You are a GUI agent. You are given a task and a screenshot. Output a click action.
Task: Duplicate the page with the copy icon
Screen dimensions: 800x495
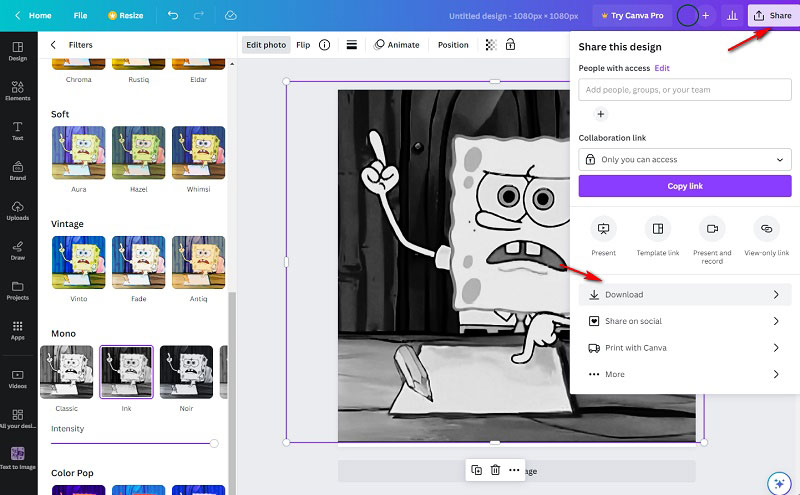pyautogui.click(x=477, y=470)
